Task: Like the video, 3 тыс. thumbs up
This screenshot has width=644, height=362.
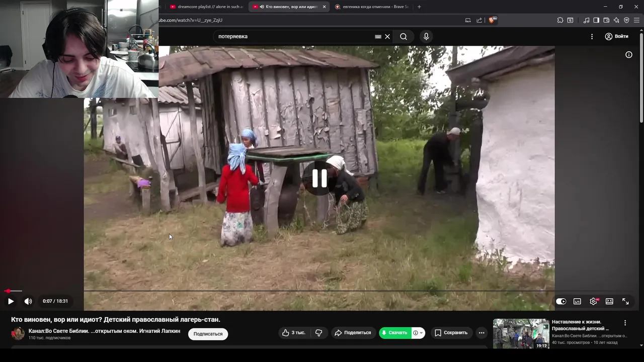Action: pyautogui.click(x=294, y=333)
